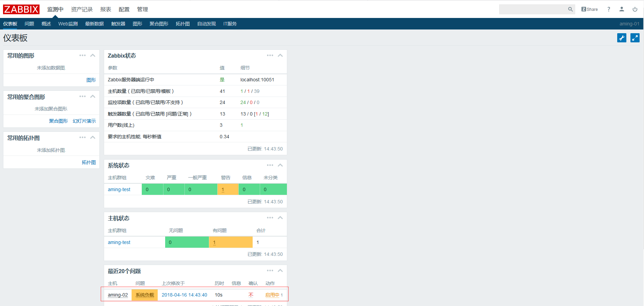Open options menu of Zabbix状态 widget

270,55
